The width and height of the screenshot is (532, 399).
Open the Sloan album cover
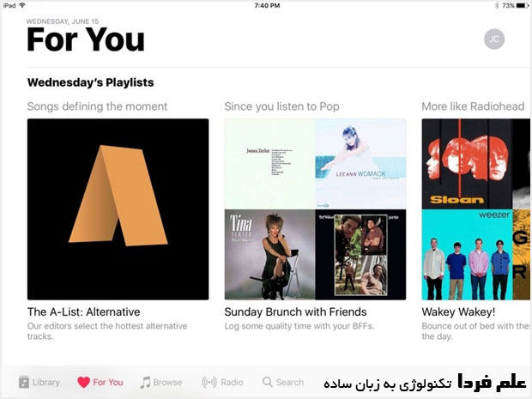coord(467,164)
